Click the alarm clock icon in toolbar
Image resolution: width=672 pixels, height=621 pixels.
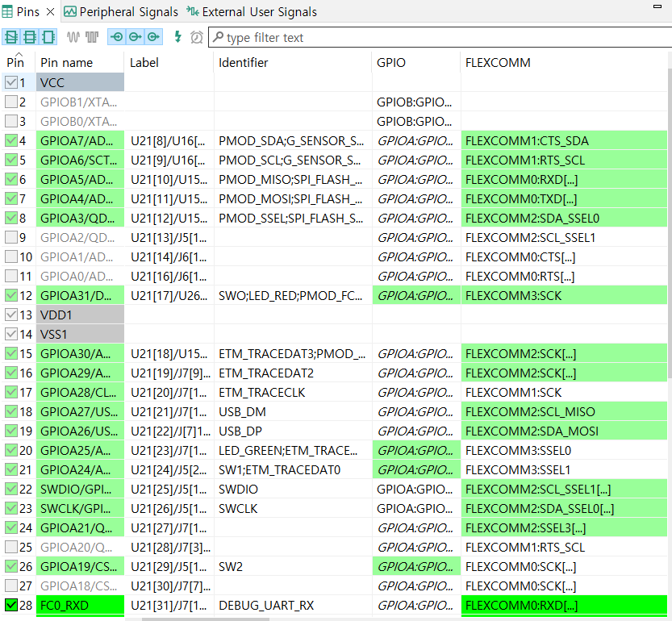point(197,37)
